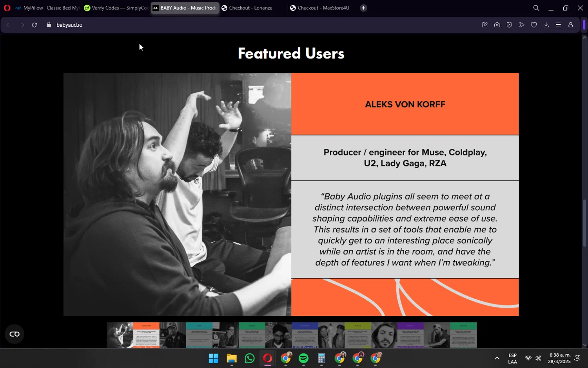Open WhatsApp from the taskbar
This screenshot has width=588, height=368.
[249, 359]
